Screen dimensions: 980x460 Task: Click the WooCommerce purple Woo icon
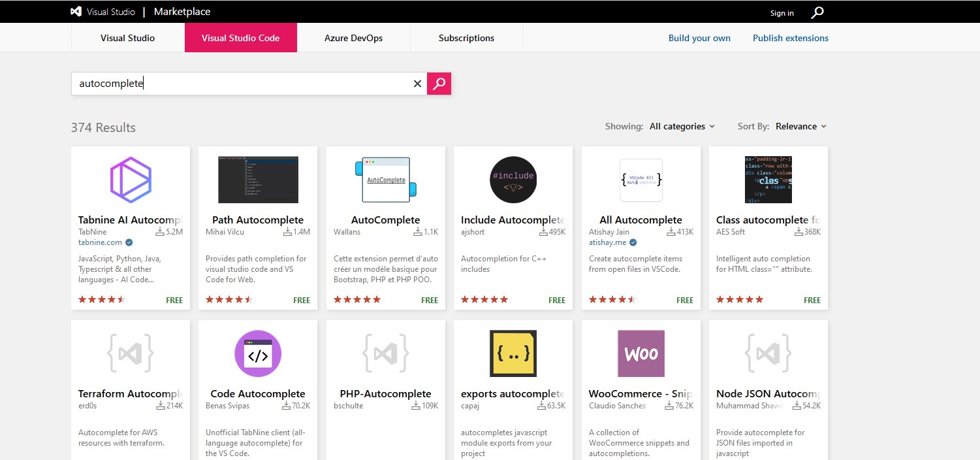[x=641, y=353]
